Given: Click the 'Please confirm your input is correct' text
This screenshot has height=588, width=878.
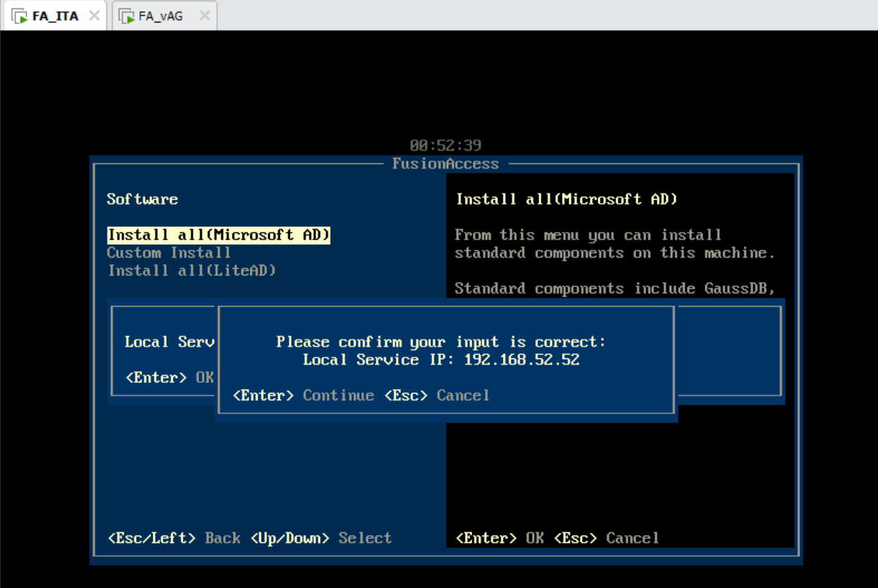Looking at the screenshot, I should pyautogui.click(x=441, y=342).
